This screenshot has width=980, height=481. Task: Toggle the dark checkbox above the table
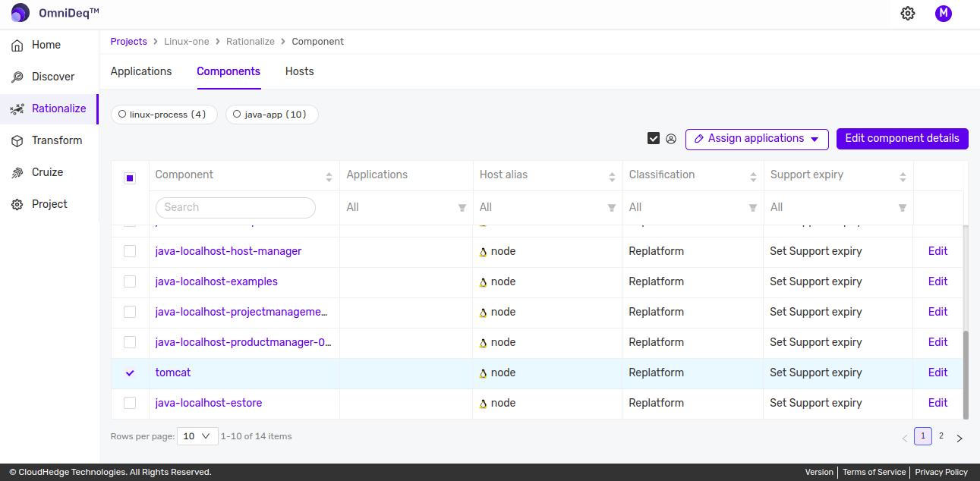point(653,138)
